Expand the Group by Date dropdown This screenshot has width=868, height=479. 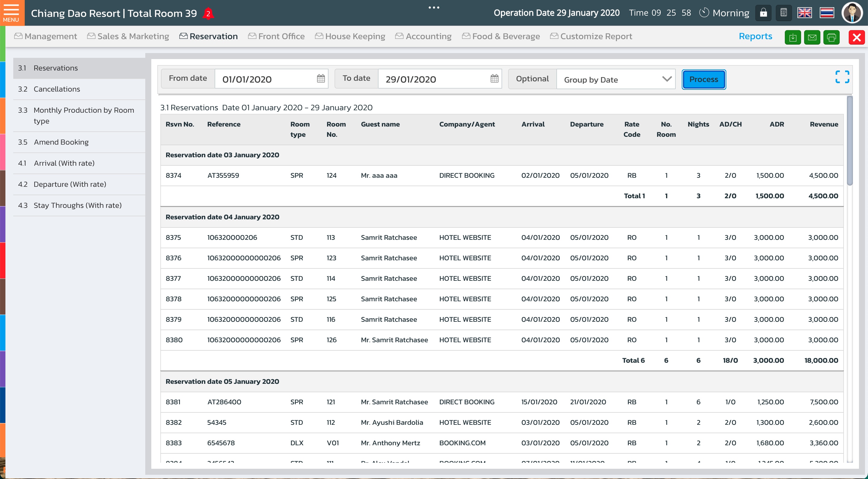point(616,80)
